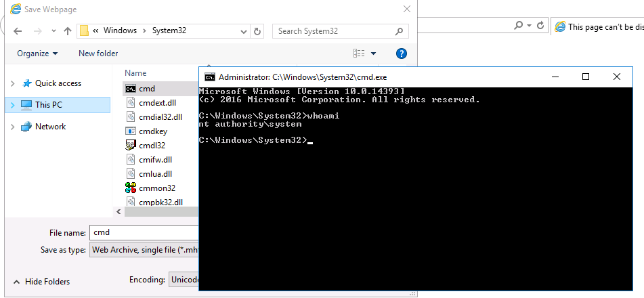The width and height of the screenshot is (644, 298).
Task: Click the forward navigation arrow in Save Webpage
Action: tap(38, 31)
